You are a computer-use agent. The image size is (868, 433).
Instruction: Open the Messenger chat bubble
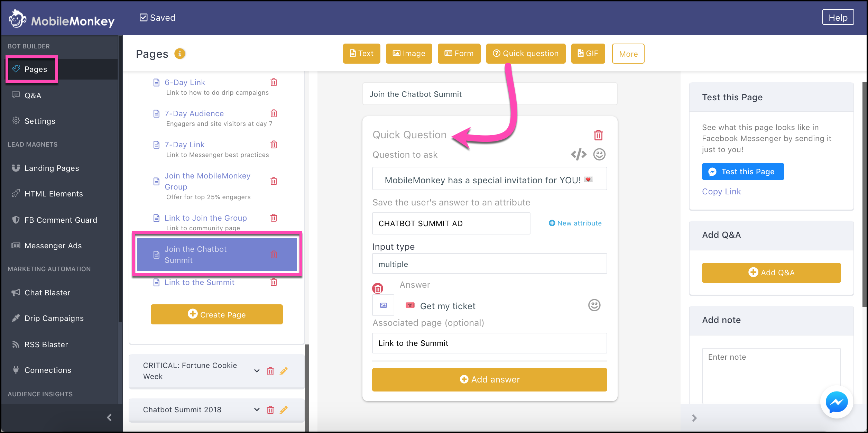(836, 402)
